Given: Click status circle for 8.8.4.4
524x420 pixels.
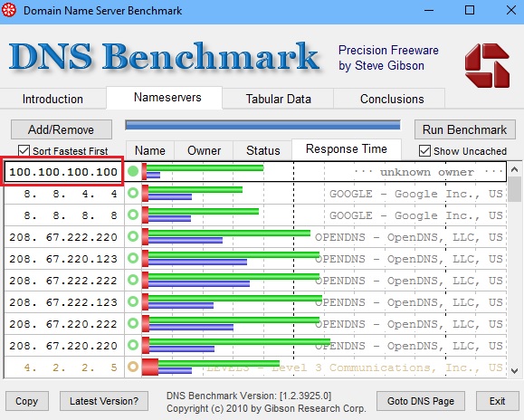Looking at the screenshot, I should click(x=133, y=193).
